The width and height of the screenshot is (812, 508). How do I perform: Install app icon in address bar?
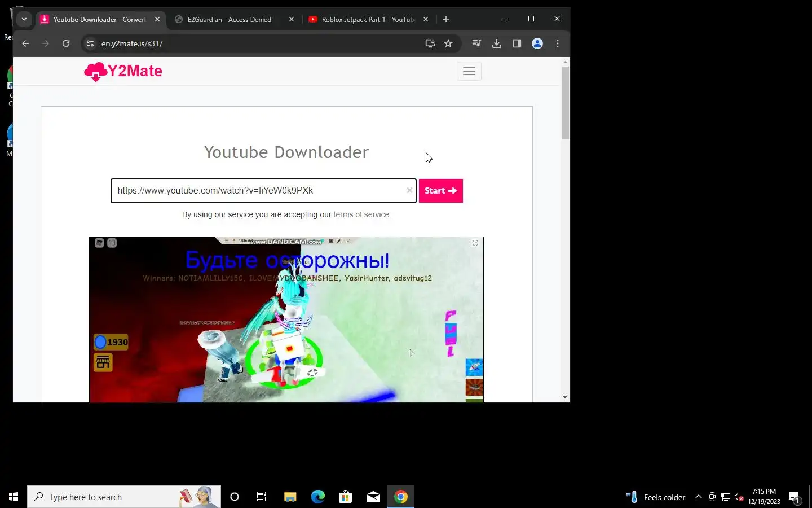coord(430,43)
